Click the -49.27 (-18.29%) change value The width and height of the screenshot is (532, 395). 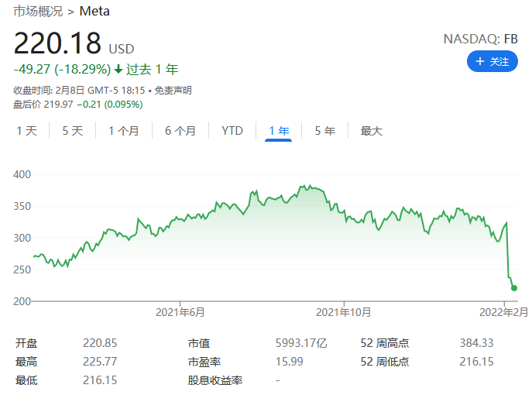(62, 69)
